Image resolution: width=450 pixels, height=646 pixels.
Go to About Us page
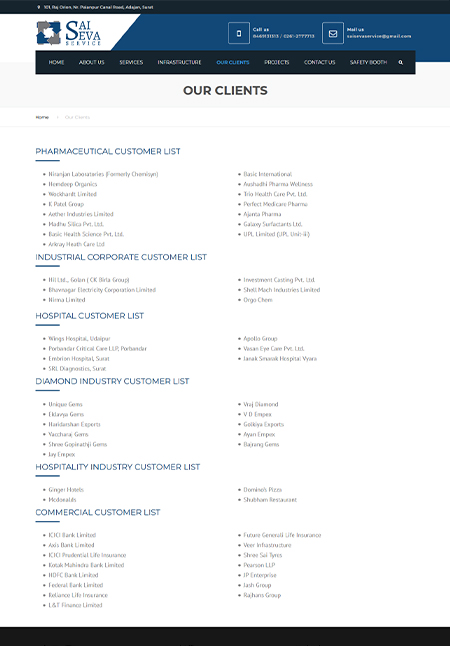click(91, 63)
